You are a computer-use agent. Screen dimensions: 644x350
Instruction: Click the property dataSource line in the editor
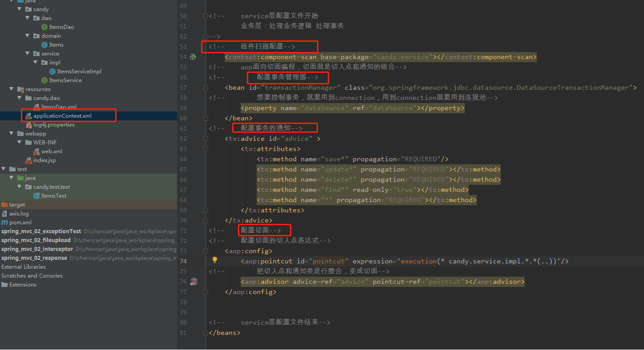353,108
